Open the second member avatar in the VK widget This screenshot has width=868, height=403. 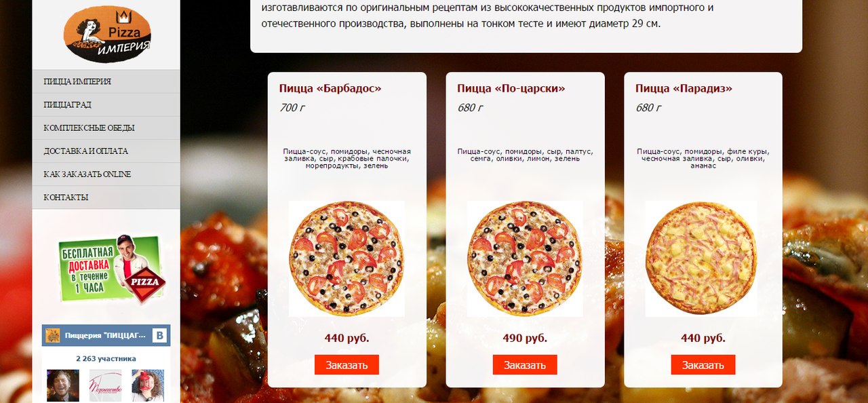pyautogui.click(x=106, y=385)
